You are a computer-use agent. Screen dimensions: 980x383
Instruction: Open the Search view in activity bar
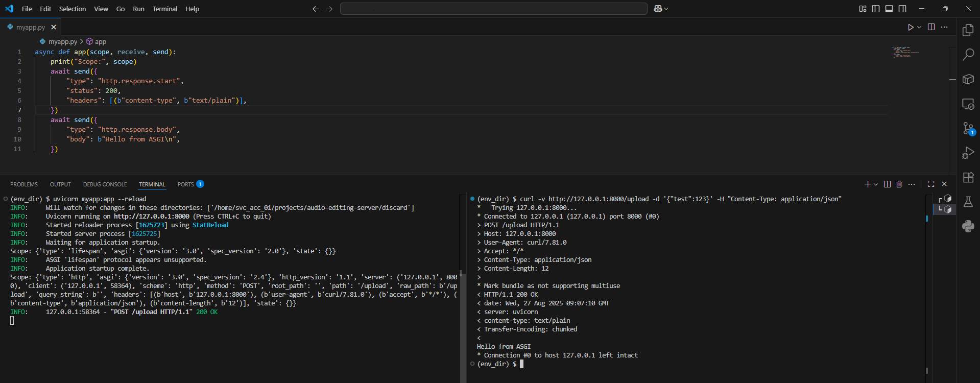(x=968, y=55)
